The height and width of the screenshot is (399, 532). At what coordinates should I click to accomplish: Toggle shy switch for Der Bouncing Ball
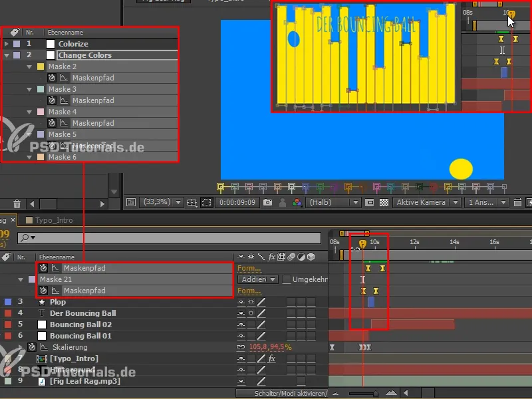(241, 313)
